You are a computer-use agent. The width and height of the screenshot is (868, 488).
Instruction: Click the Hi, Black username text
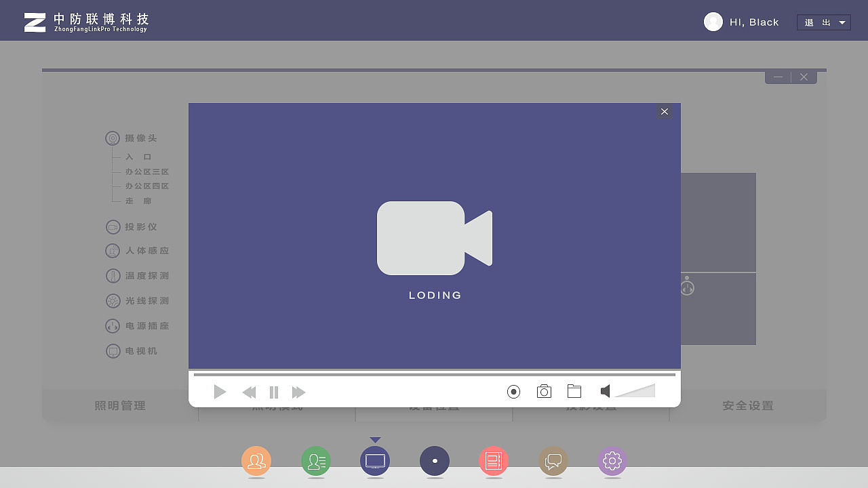pyautogui.click(x=754, y=22)
